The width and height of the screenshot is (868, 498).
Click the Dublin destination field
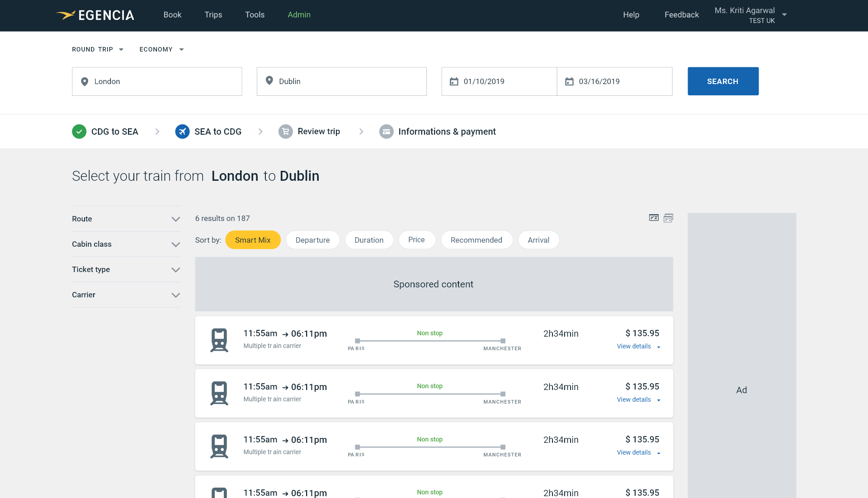[342, 81]
